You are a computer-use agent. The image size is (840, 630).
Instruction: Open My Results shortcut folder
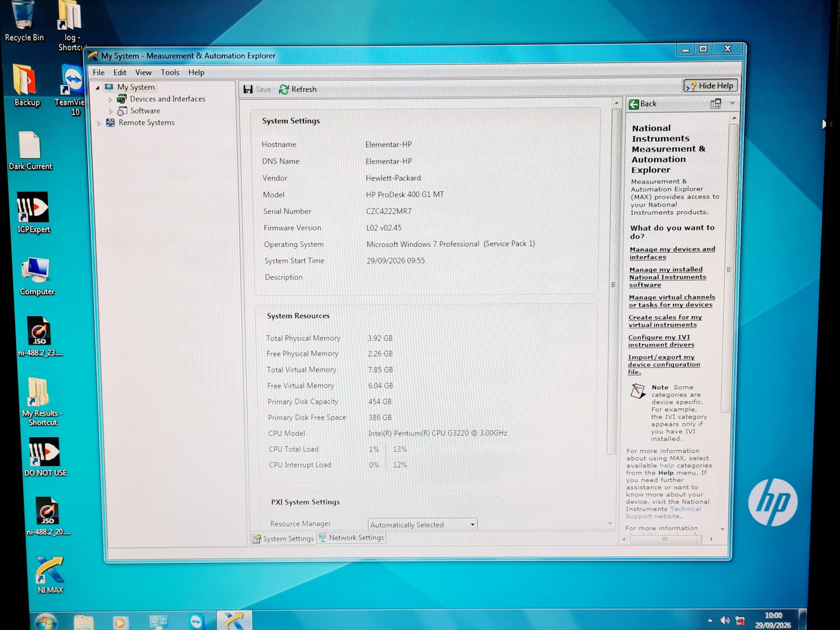[x=42, y=402]
